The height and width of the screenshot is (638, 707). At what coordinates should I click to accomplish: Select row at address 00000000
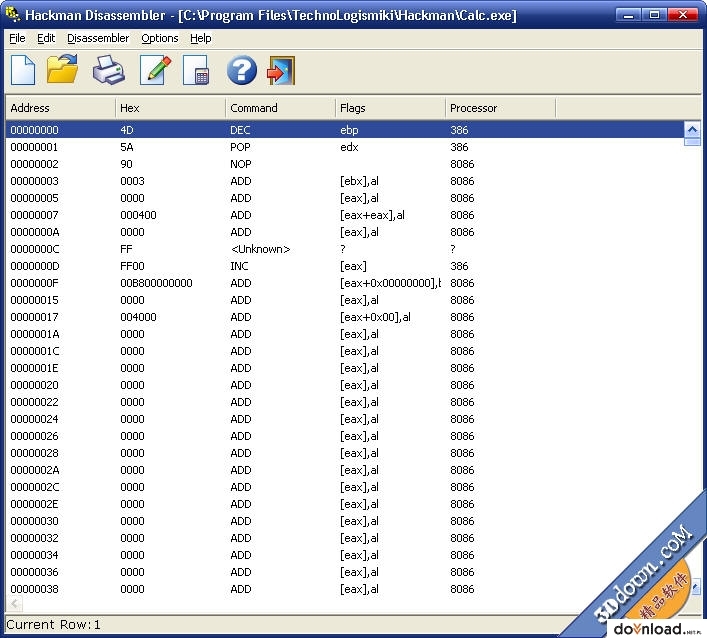click(x=345, y=130)
